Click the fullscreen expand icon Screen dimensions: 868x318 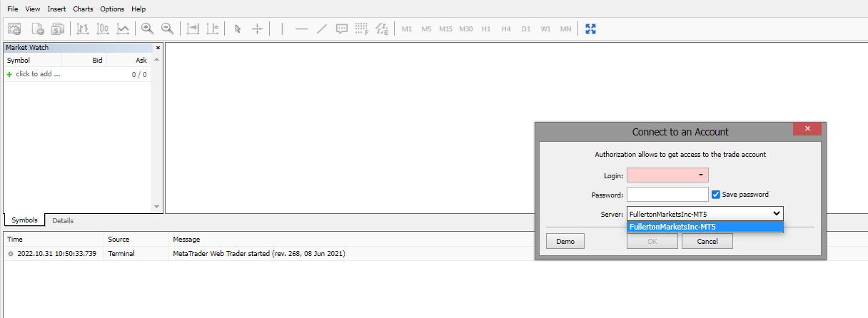click(x=590, y=29)
